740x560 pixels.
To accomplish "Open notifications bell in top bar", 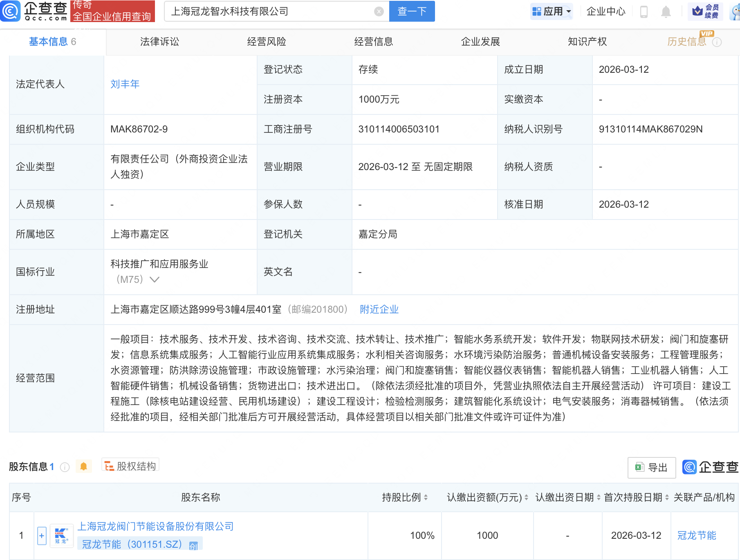I will click(x=666, y=11).
